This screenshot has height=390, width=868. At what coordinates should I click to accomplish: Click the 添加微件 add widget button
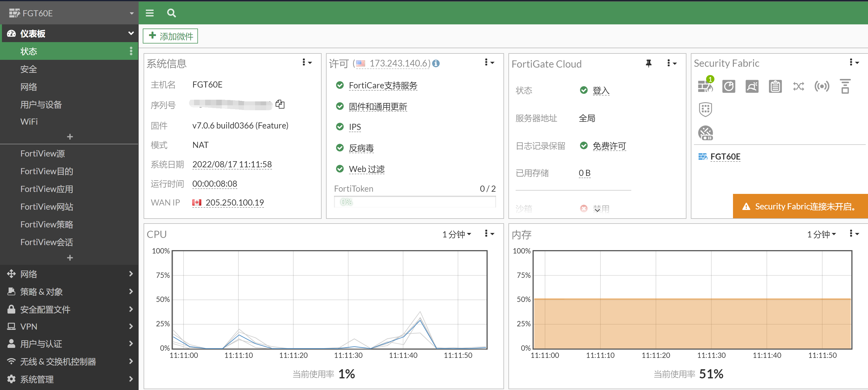pos(170,36)
